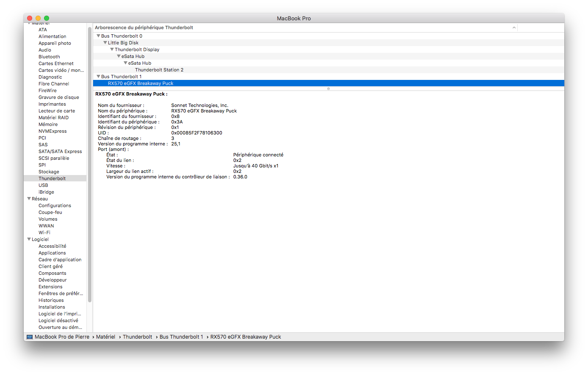588x375 pixels.
Task: Open Fibre Channel in the sidebar
Action: pyautogui.click(x=54, y=84)
